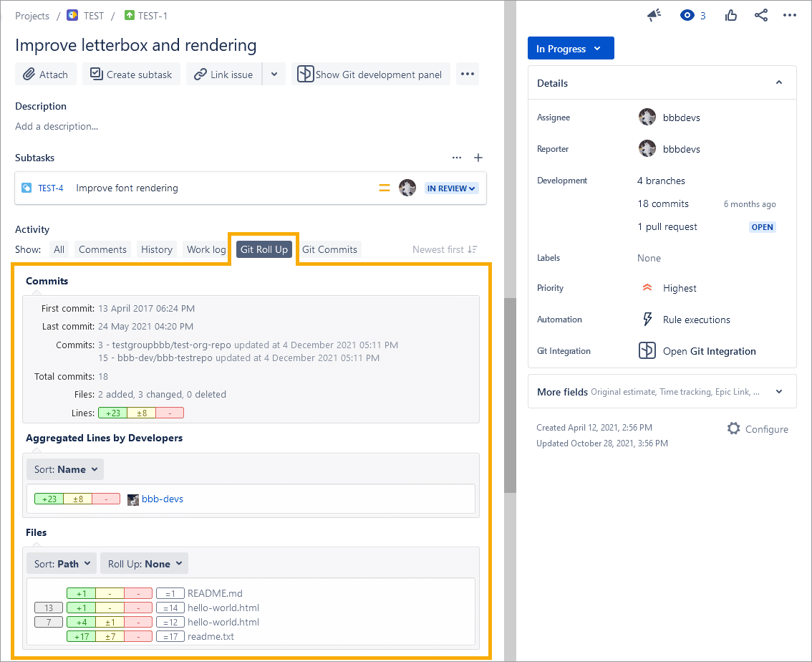Open Git Integration icon in Details
The image size is (812, 662).
[647, 350]
